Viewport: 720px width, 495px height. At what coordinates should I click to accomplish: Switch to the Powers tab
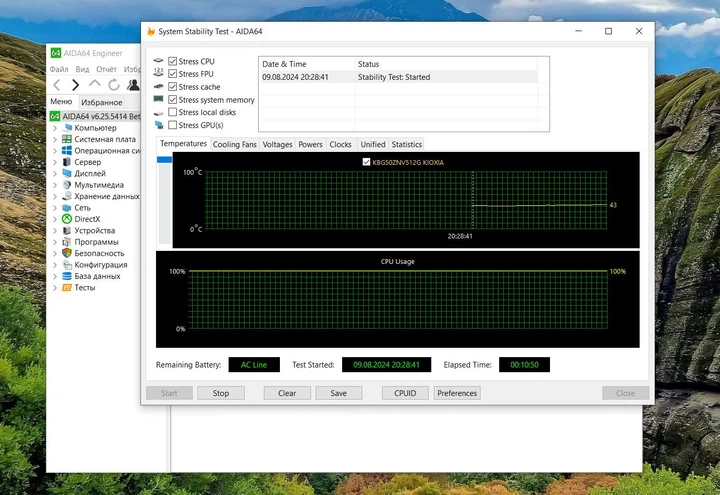pyautogui.click(x=310, y=144)
